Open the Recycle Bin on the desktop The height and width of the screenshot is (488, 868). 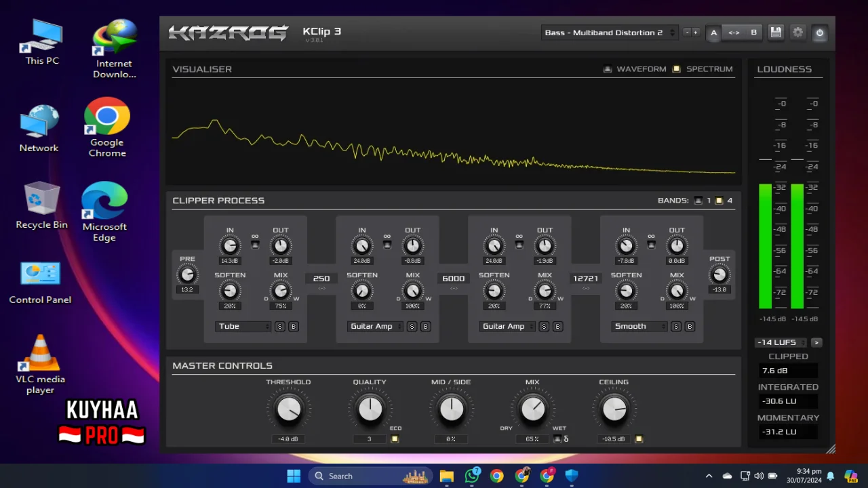41,205
